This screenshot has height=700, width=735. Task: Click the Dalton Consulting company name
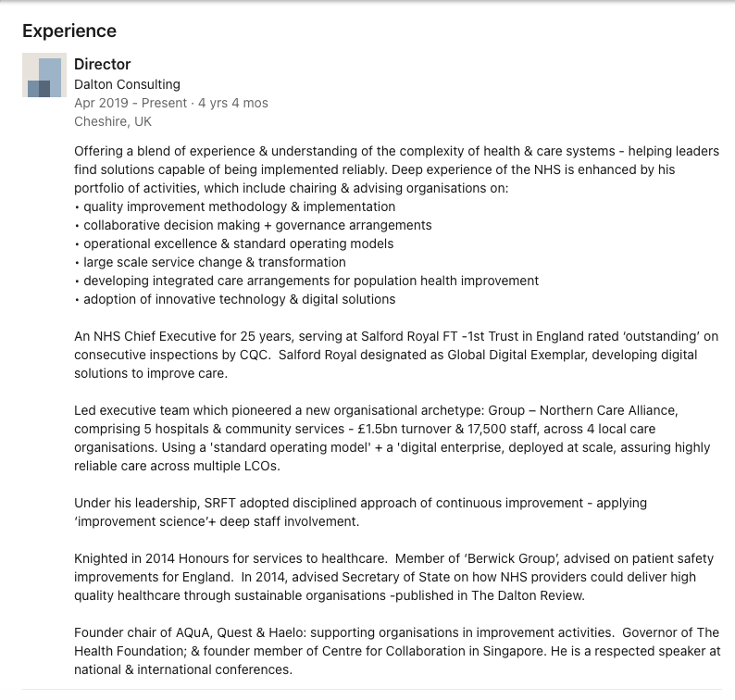click(x=127, y=84)
